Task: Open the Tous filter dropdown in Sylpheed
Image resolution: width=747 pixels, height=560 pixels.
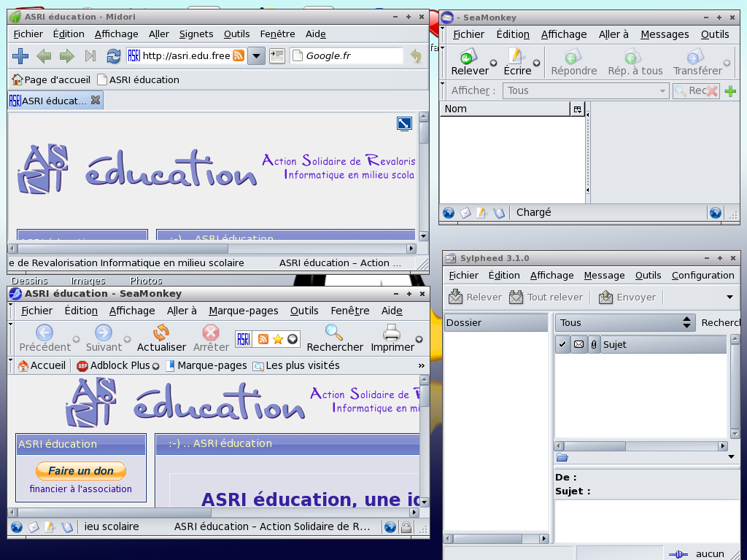Action: 625,323
